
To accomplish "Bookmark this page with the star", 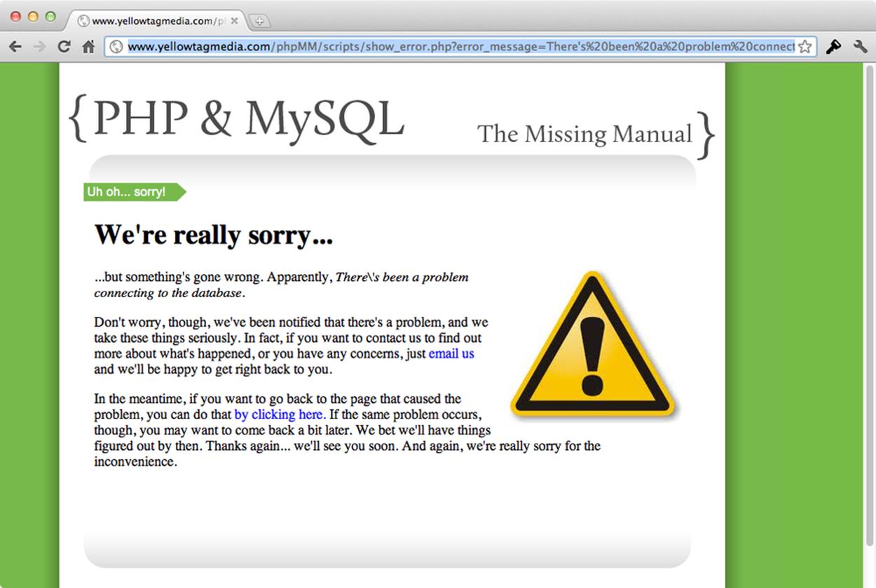I will tap(805, 47).
